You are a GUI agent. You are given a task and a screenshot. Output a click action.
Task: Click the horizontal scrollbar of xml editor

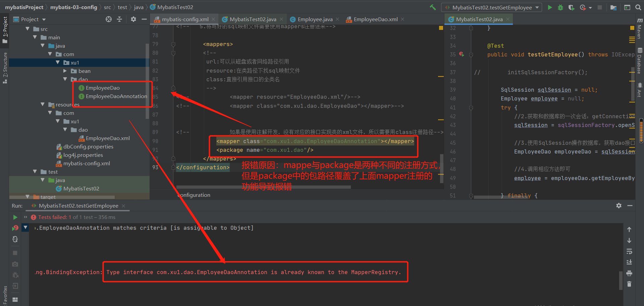(x=264, y=187)
